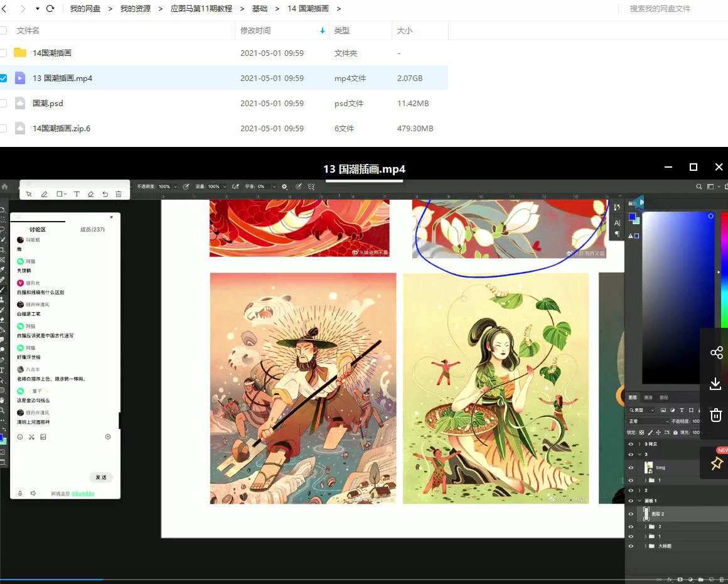The width and height of the screenshot is (728, 584).
Task: Adjust the vertical hue slider strip
Action: click(x=724, y=269)
